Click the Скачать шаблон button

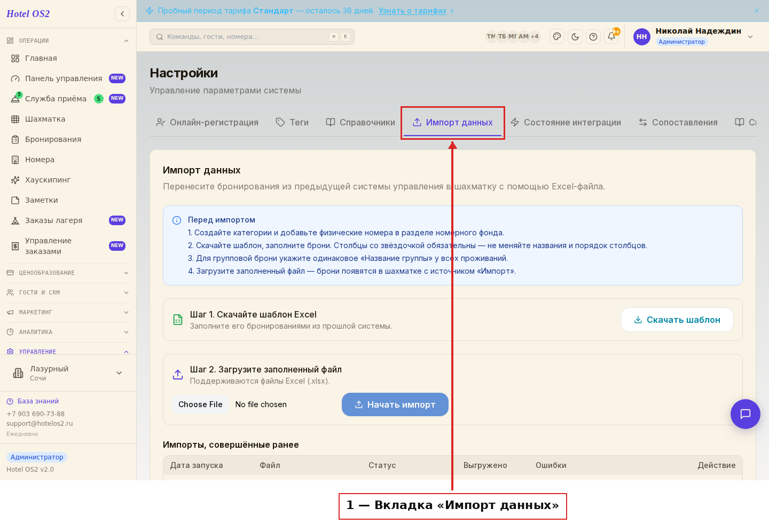677,320
